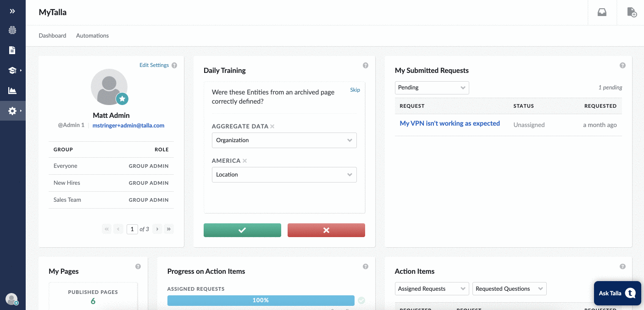Open the inbox tray icon
This screenshot has height=310, width=644.
click(602, 12)
